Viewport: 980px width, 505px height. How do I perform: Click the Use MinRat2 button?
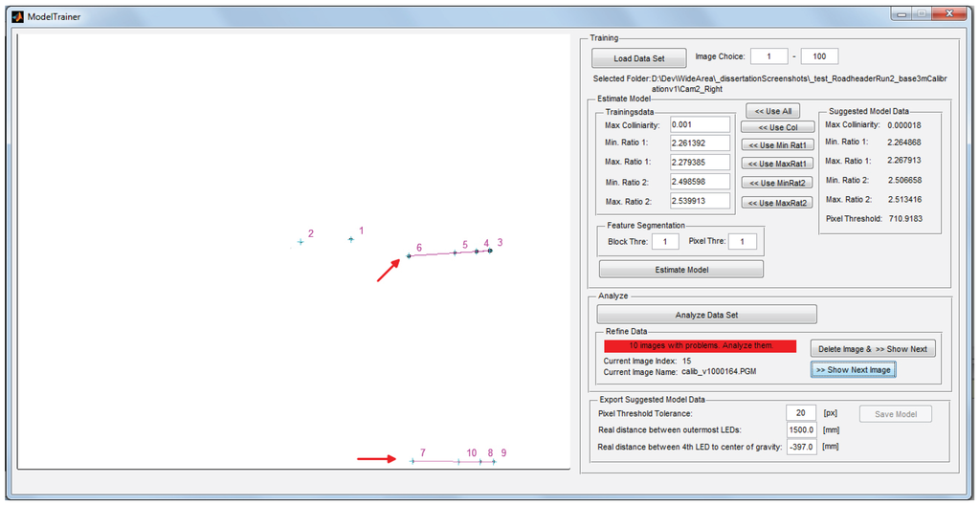pyautogui.click(x=777, y=183)
